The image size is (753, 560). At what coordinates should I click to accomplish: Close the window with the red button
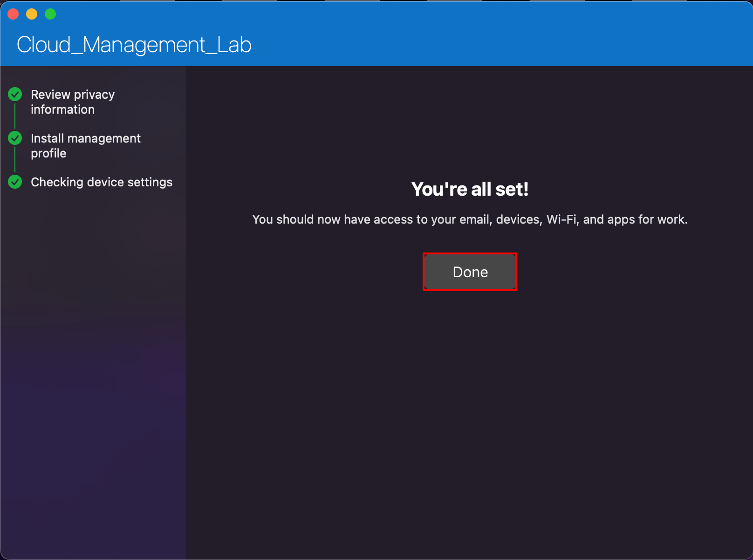point(13,14)
